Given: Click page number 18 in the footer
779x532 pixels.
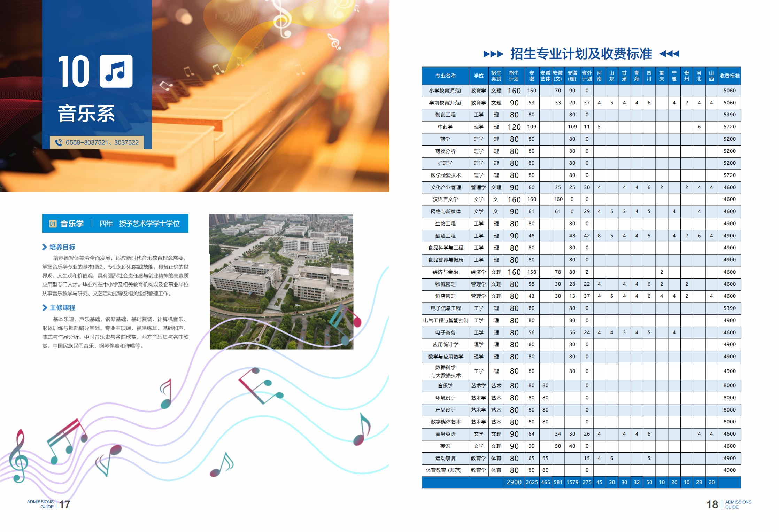Looking at the screenshot, I should point(712,504).
